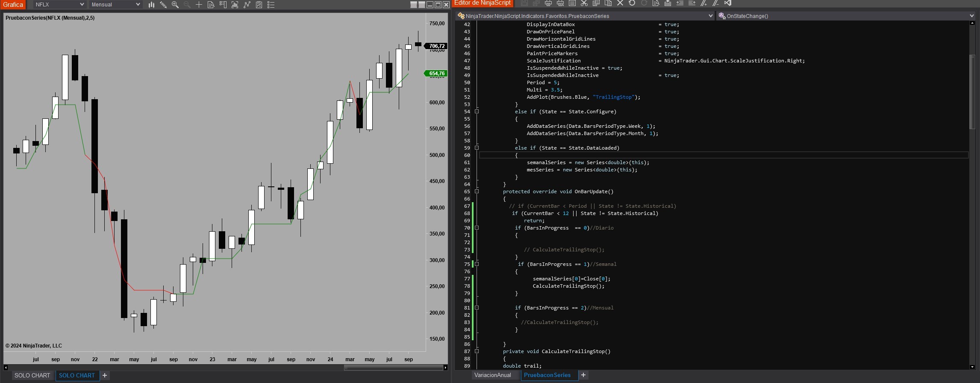Click the zoom out magnifier icon
The height and width of the screenshot is (383, 980).
(x=187, y=5)
